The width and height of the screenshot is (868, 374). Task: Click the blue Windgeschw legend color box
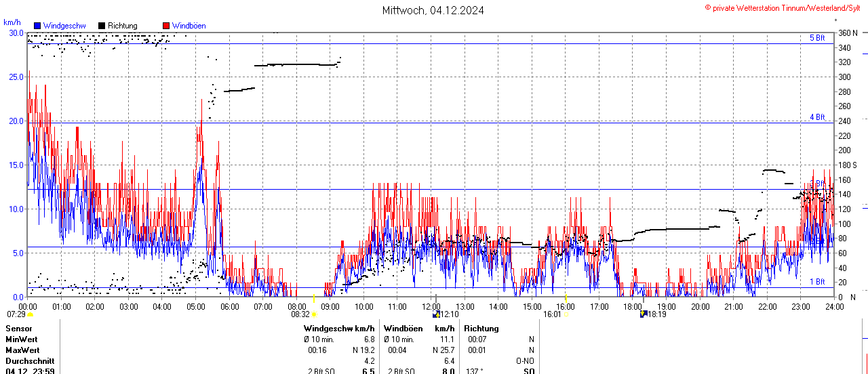[37, 26]
